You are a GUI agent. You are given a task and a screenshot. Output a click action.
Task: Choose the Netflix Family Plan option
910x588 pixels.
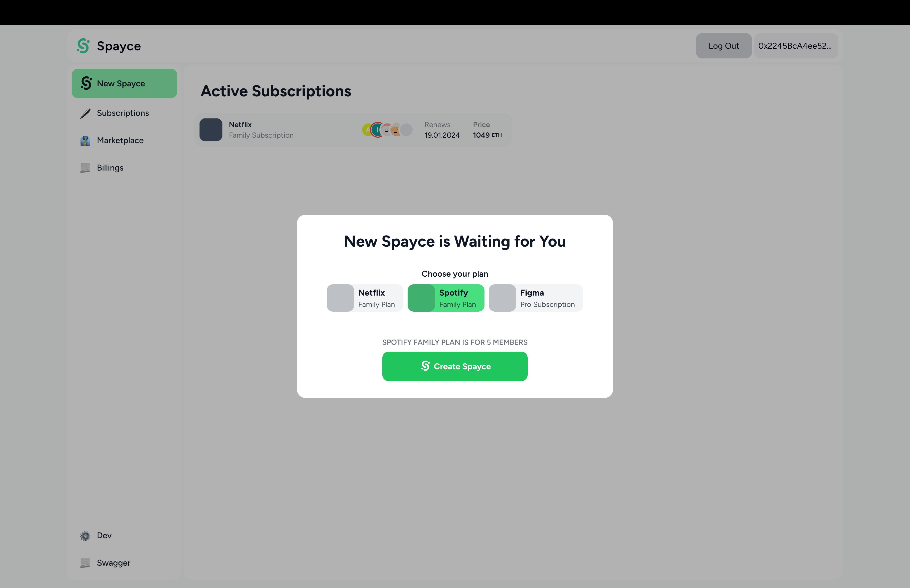click(365, 298)
